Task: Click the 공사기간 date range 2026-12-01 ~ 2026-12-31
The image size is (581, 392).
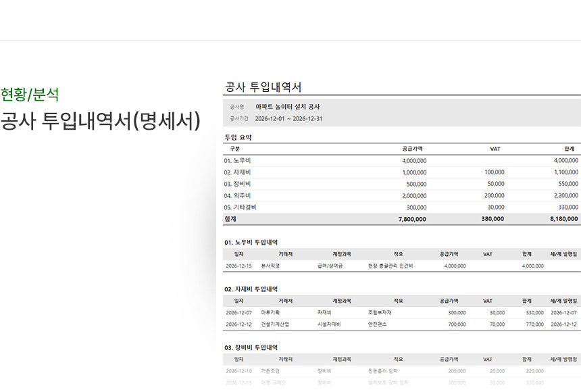Action: click(288, 118)
